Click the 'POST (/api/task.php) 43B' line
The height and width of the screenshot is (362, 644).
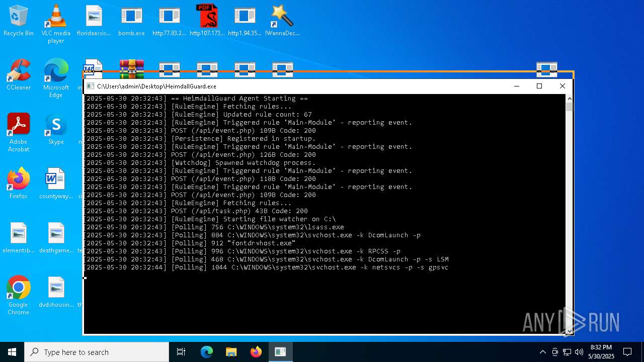coord(196,211)
